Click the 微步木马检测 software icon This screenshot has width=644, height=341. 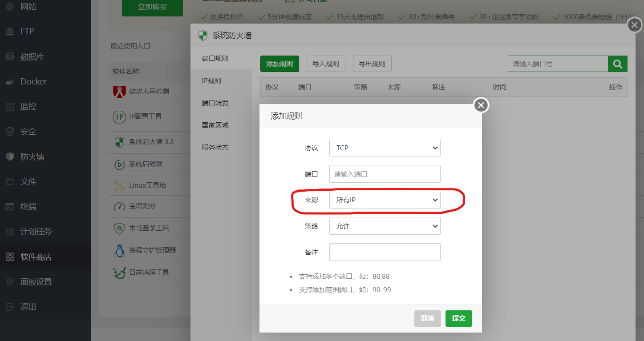pyautogui.click(x=119, y=92)
